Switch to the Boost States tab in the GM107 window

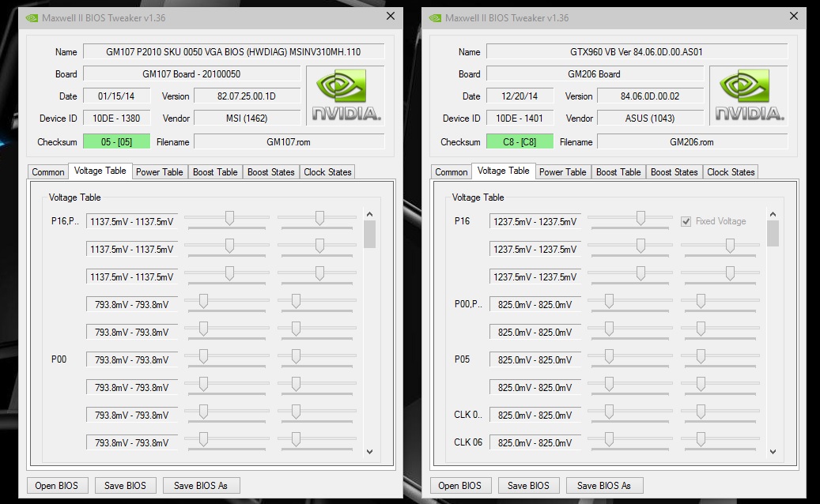pos(271,172)
